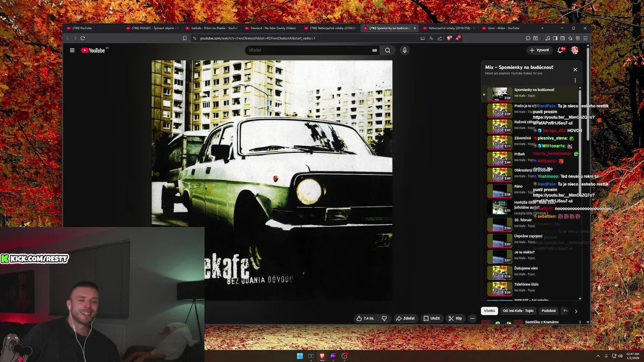Click the album art video player
The image size is (644, 362).
coord(272,180)
